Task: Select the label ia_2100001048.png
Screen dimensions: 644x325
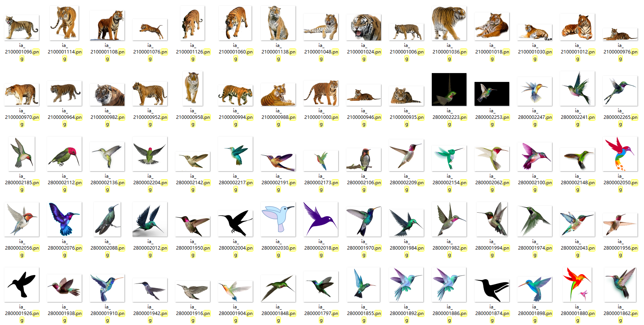Action: [x=321, y=52]
